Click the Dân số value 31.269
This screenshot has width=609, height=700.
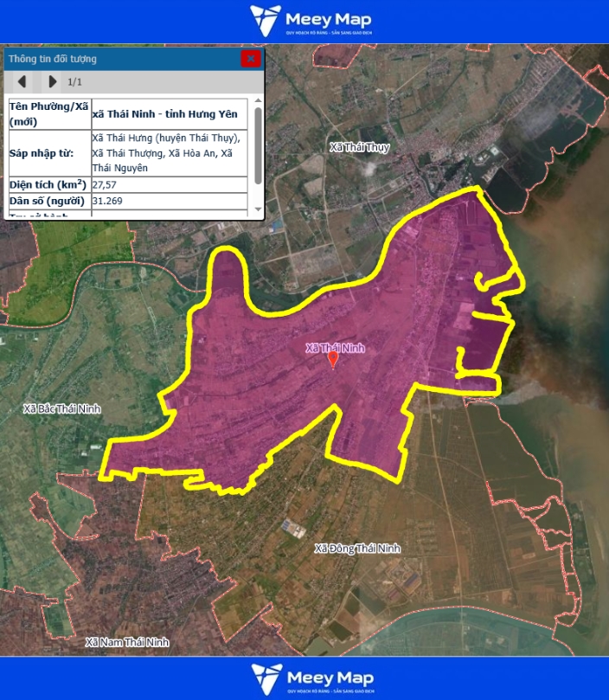pos(107,202)
